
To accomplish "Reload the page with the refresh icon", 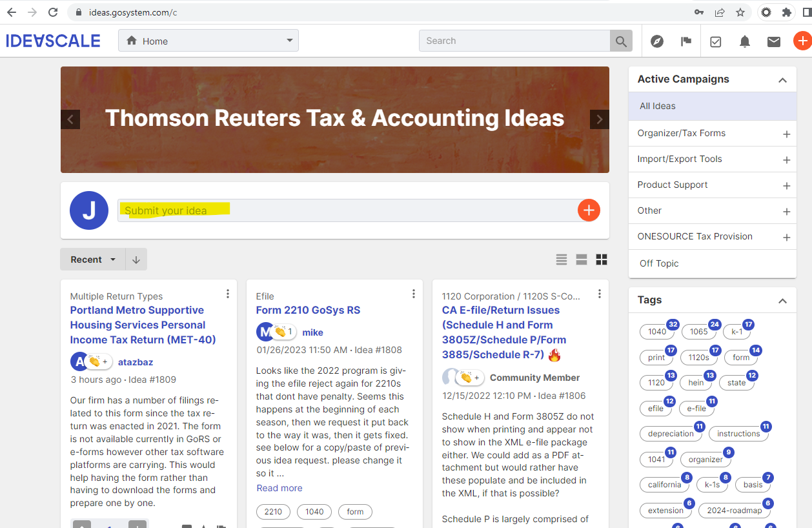I will [x=53, y=12].
